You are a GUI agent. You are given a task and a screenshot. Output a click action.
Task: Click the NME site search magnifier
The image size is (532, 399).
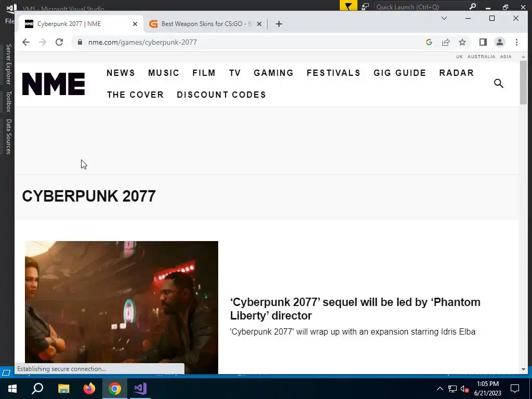tap(498, 83)
